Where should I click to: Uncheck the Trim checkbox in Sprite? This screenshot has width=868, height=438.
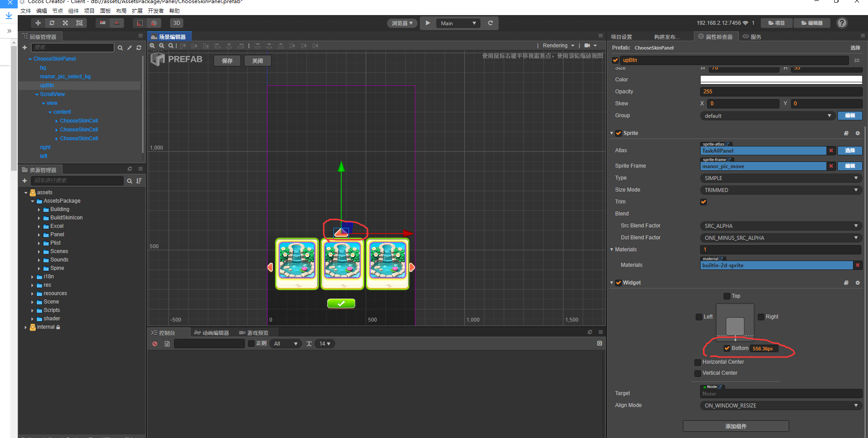click(x=703, y=202)
